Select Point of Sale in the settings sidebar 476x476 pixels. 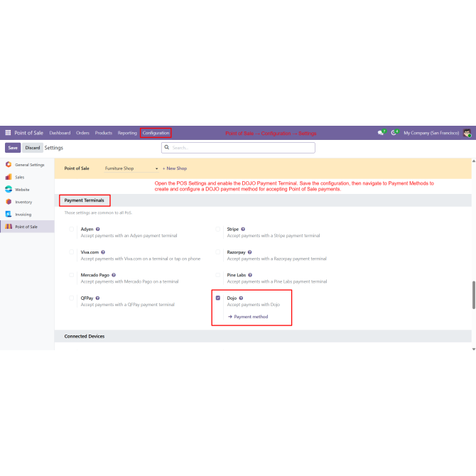(26, 227)
